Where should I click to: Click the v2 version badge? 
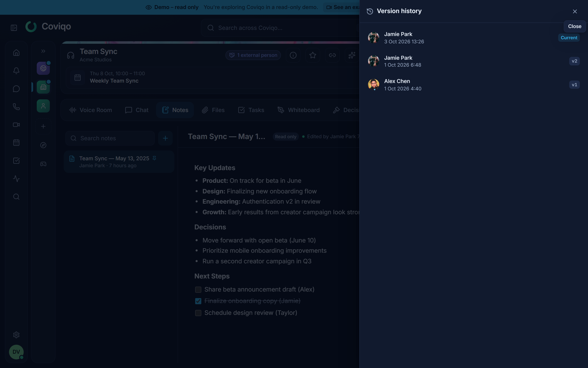click(574, 61)
